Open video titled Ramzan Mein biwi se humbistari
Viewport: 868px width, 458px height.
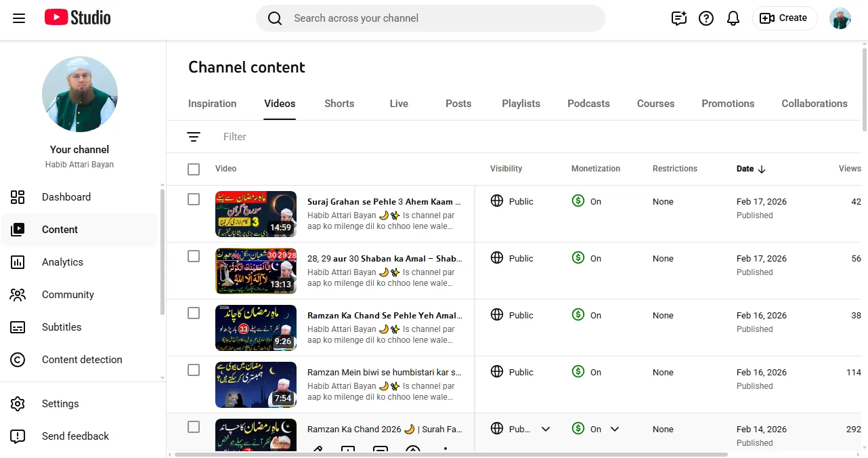tap(385, 373)
